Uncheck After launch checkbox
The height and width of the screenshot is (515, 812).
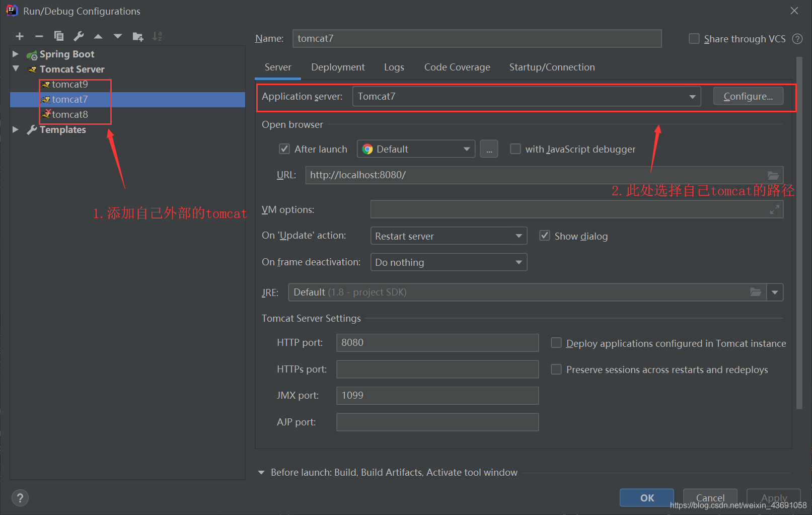284,149
